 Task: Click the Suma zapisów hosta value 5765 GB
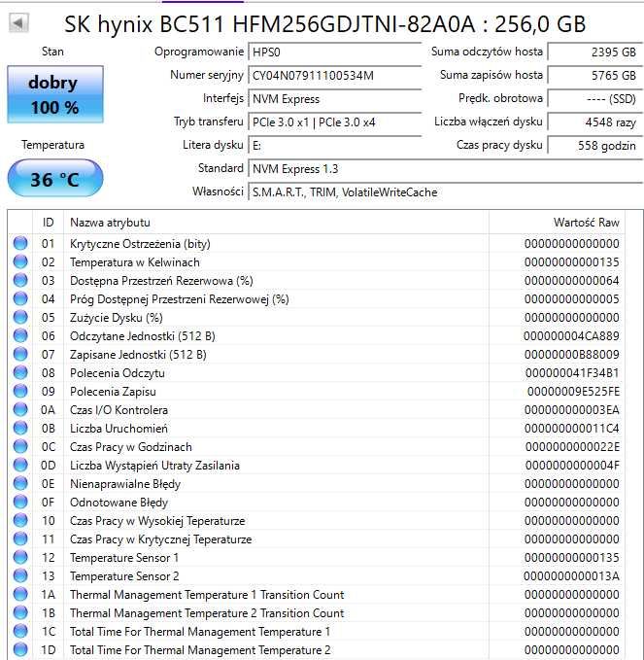[x=594, y=76]
